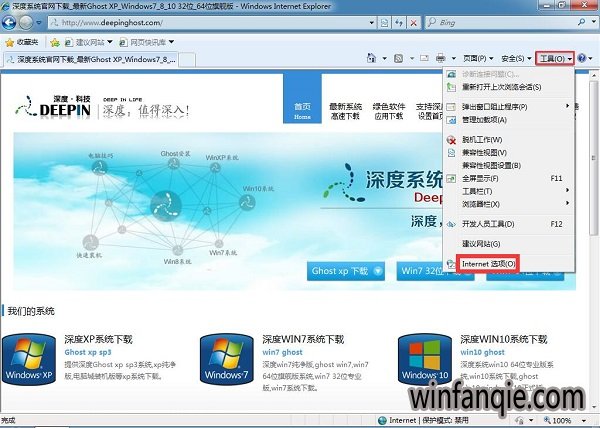The image size is (600, 428).
Task: Open 最新系统 高速下载 nav link
Action: pos(345,111)
